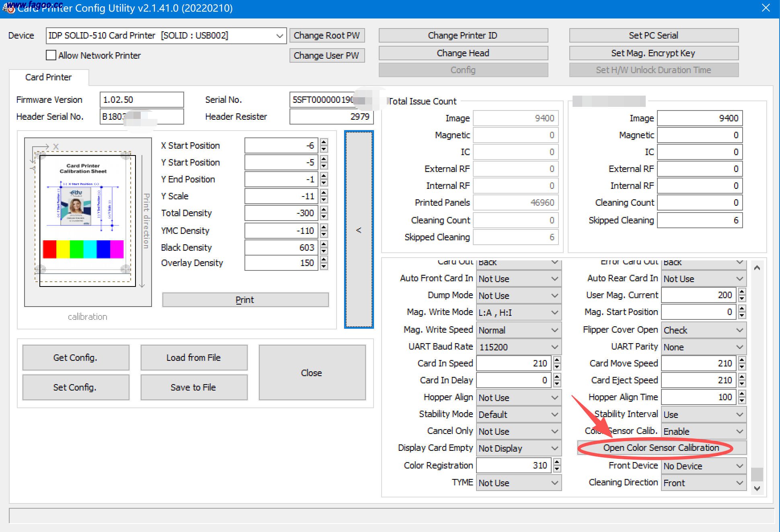This screenshot has height=532, width=780.
Task: Open the Stability Mode dropdown
Action: pyautogui.click(x=554, y=414)
